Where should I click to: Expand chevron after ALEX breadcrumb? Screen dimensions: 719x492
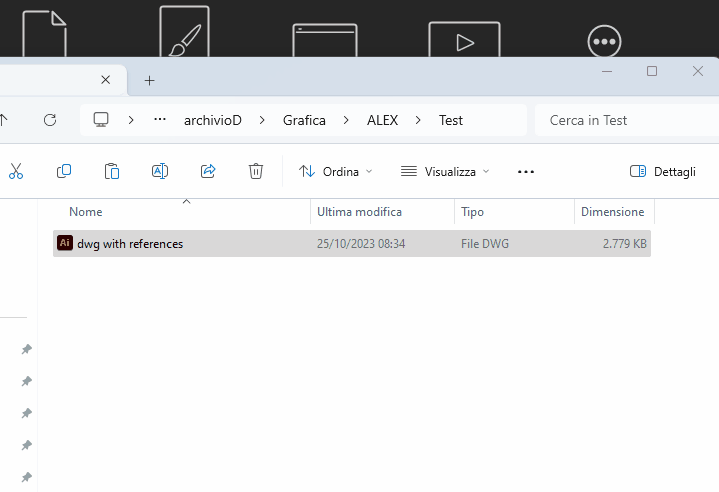[418, 120]
